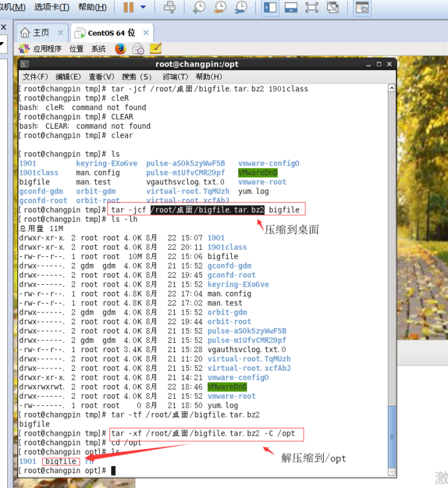The width and height of the screenshot is (448, 488).
Task: Toggle the library sidebar view icon
Action: (x=270, y=7)
